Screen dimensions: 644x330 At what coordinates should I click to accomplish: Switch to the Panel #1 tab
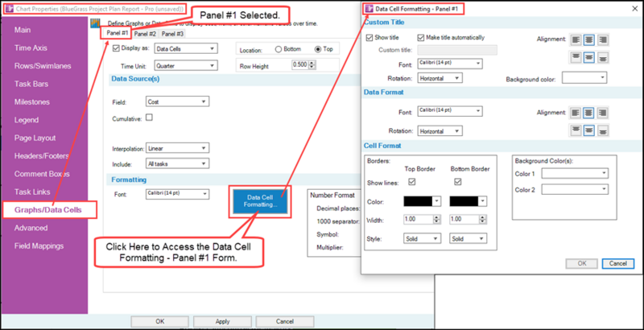pyautogui.click(x=117, y=33)
